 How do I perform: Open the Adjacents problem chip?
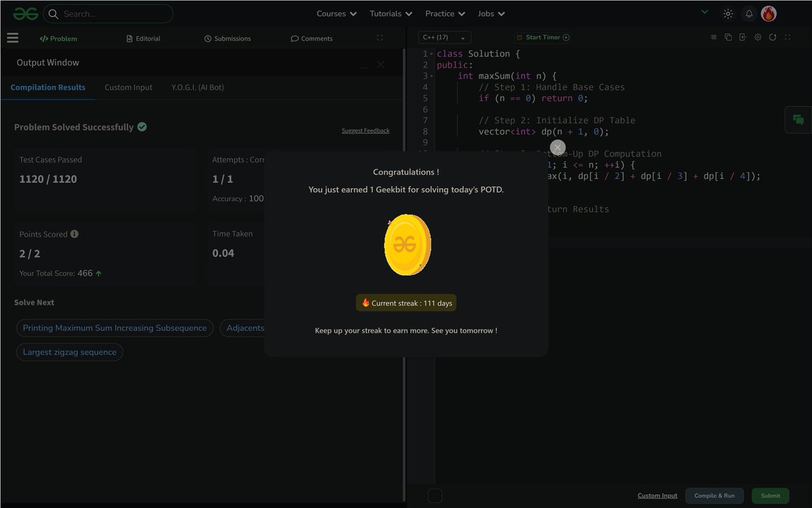242,328
